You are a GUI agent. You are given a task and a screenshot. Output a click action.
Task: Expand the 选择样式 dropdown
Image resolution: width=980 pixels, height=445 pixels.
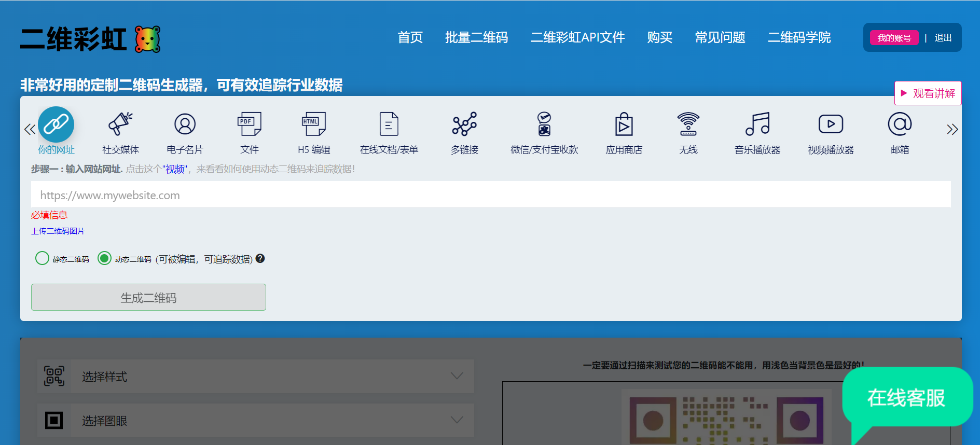click(x=256, y=376)
